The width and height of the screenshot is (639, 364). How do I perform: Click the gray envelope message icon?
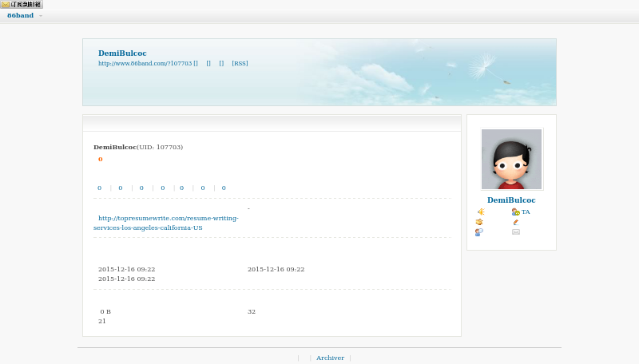tap(516, 232)
